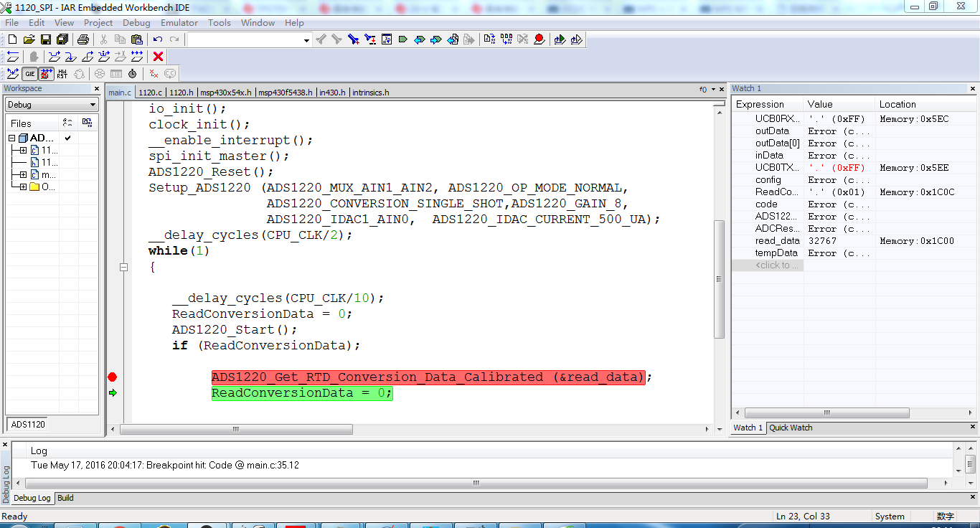Click the '<click to ...' add expression field
This screenshot has width=980, height=528.
tap(768, 265)
